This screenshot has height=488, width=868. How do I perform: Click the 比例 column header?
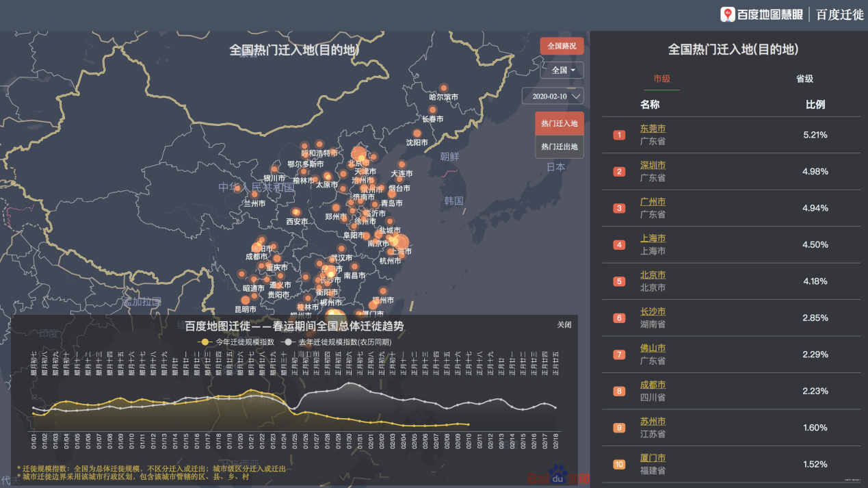click(815, 105)
